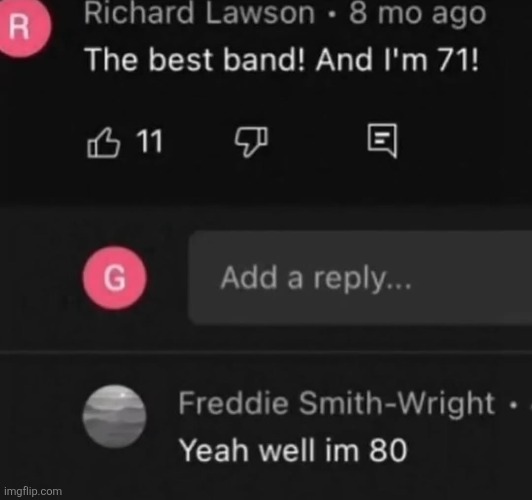The width and height of the screenshot is (532, 500).
Task: Click the like count number 11
Action: (149, 141)
